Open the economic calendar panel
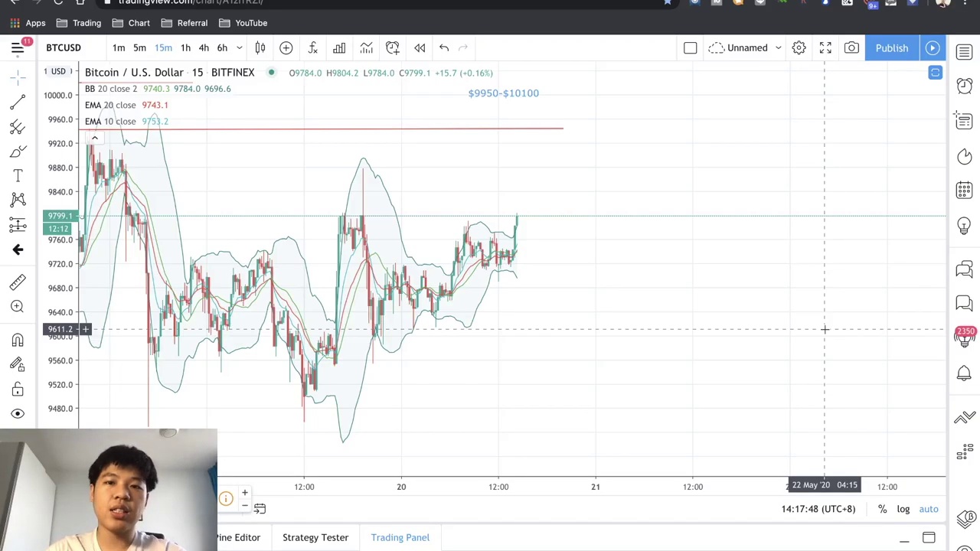Screen dimensions: 980x551 click(964, 190)
